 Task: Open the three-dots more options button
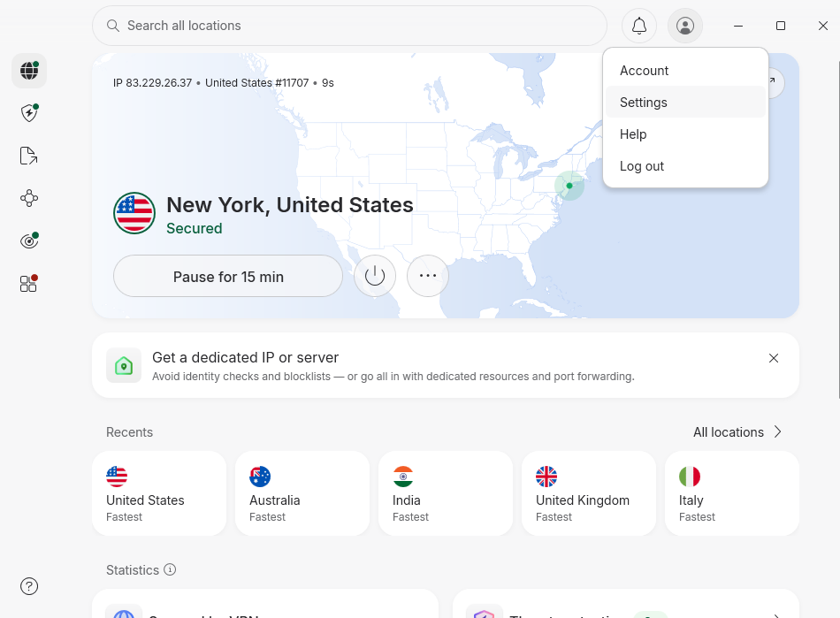click(428, 276)
